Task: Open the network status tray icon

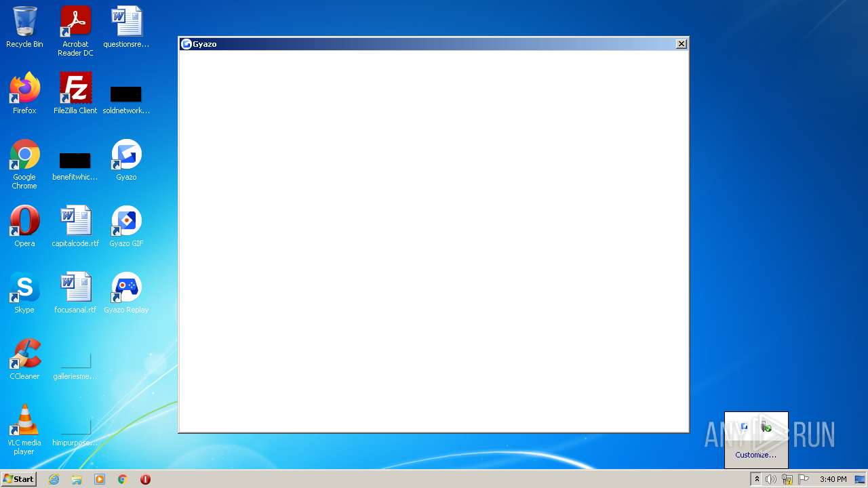Action: coord(787,479)
